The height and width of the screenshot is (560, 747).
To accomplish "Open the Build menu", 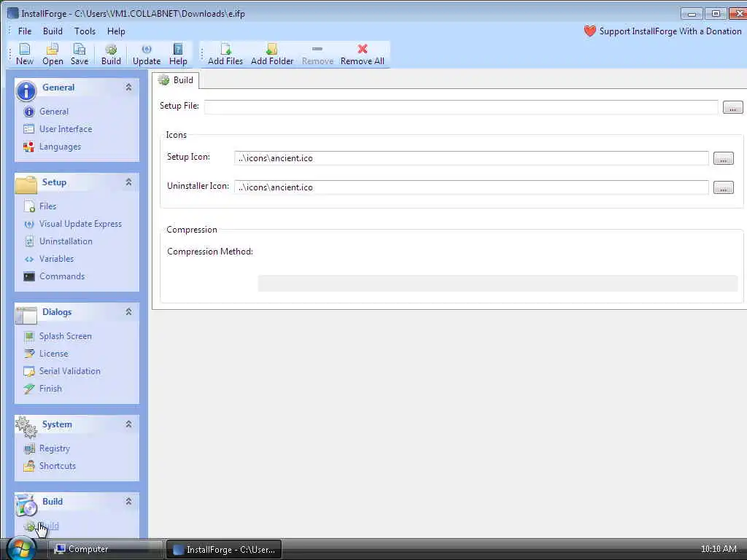I will 53,31.
